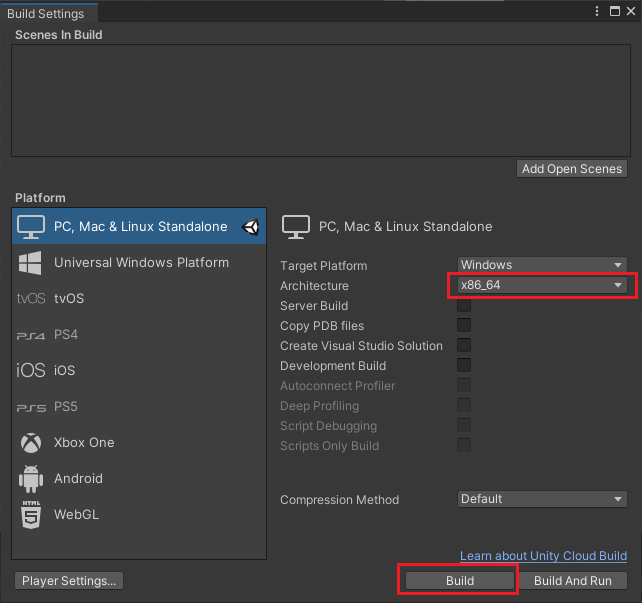Click the Build button

[459, 581]
